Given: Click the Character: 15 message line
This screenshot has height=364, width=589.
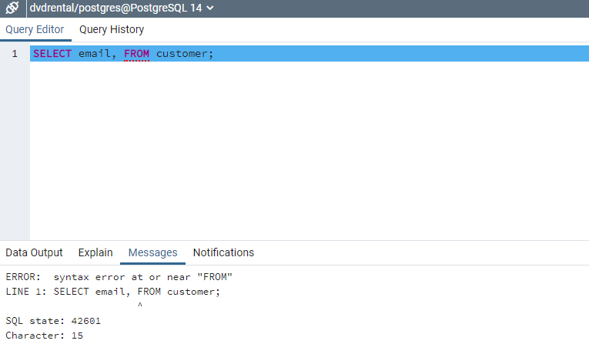Looking at the screenshot, I should tap(44, 336).
